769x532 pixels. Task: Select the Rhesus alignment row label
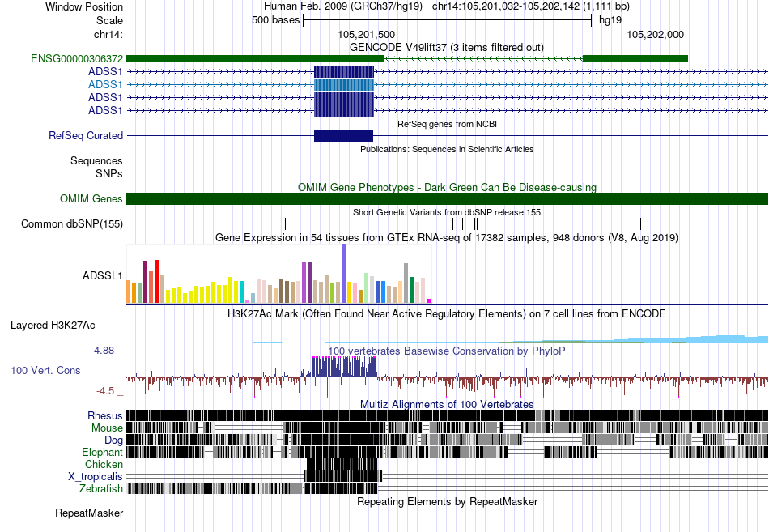(x=105, y=415)
